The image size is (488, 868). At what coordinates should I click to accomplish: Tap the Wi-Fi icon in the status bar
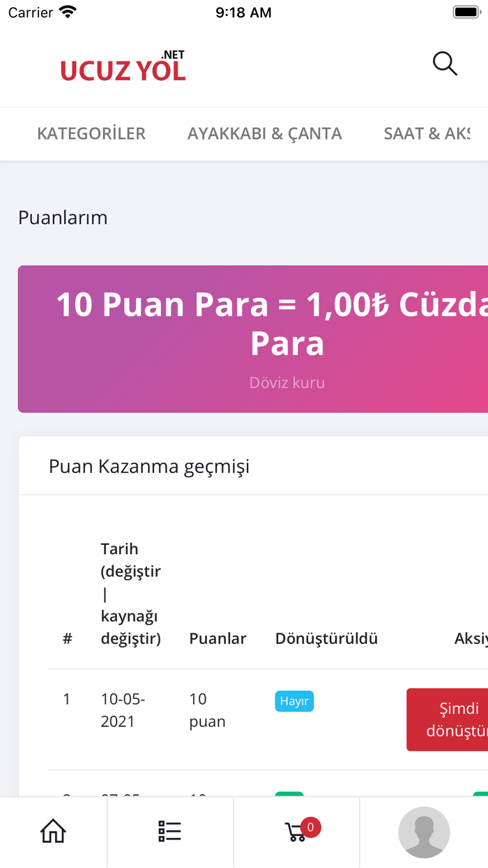click(66, 11)
